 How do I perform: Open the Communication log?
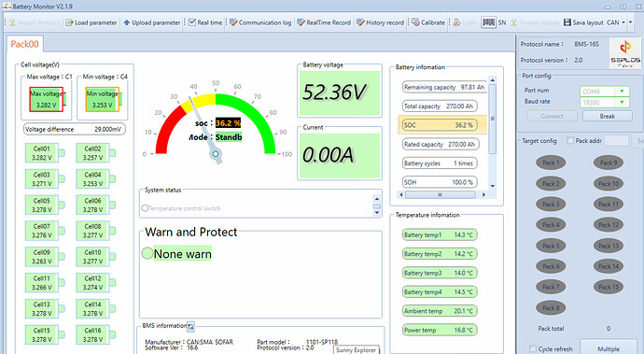click(x=260, y=22)
